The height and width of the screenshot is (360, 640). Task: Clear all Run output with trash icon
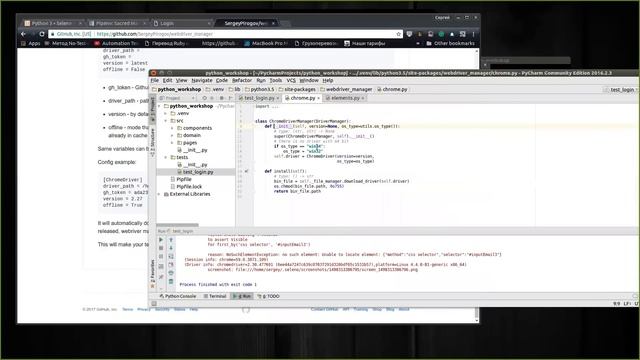(171, 281)
